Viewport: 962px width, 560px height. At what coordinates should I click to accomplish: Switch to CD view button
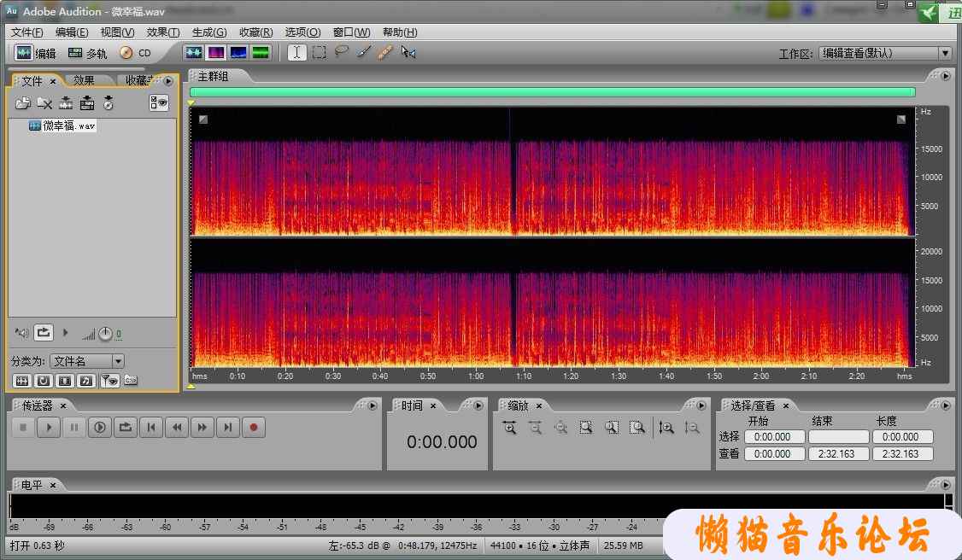[x=135, y=53]
